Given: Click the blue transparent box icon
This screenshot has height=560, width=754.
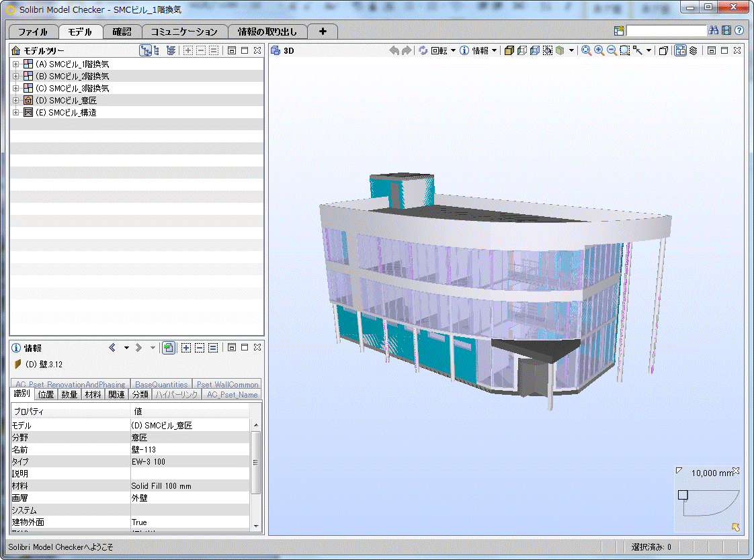Looking at the screenshot, I should 535,50.
